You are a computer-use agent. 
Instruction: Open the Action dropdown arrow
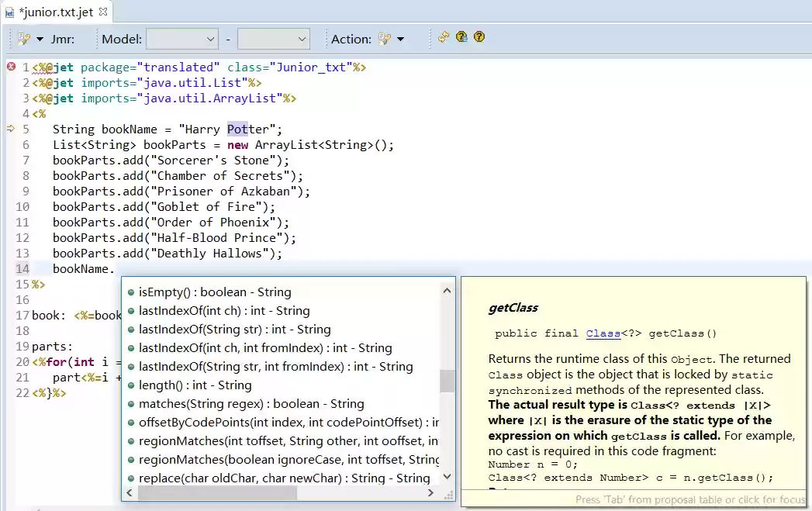401,39
